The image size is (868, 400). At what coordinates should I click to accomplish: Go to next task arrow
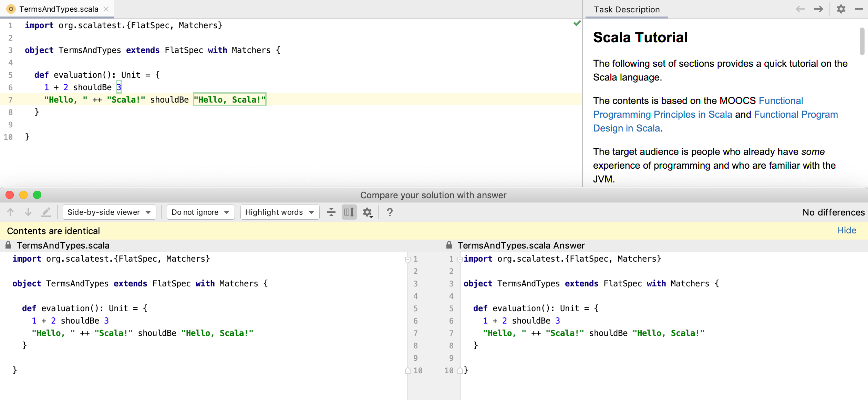819,9
